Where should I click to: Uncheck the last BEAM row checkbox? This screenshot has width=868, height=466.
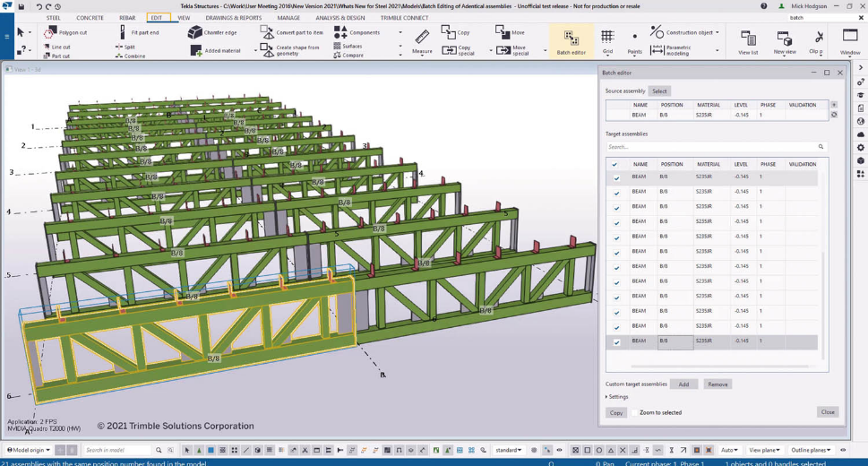coord(616,342)
